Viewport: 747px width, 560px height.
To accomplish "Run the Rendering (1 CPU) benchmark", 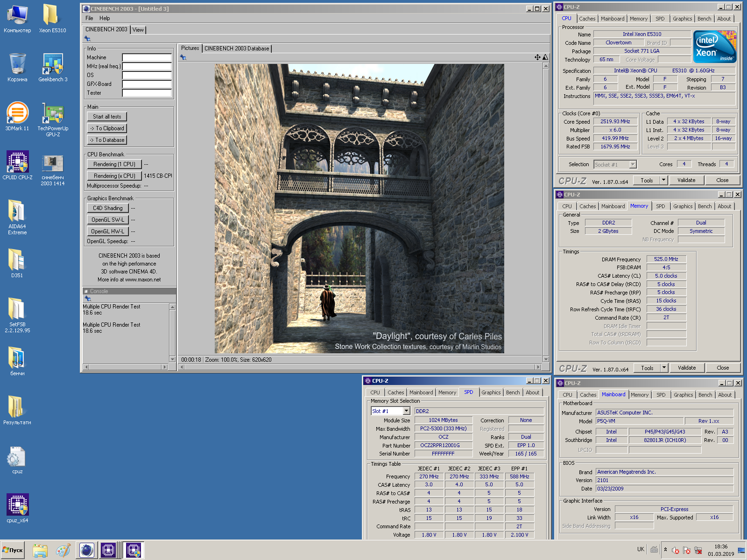I will tap(114, 164).
